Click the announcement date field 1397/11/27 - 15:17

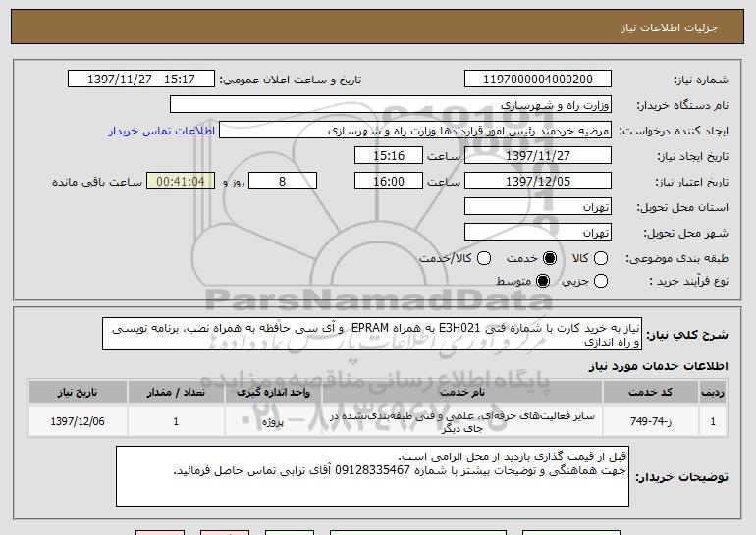tap(141, 80)
